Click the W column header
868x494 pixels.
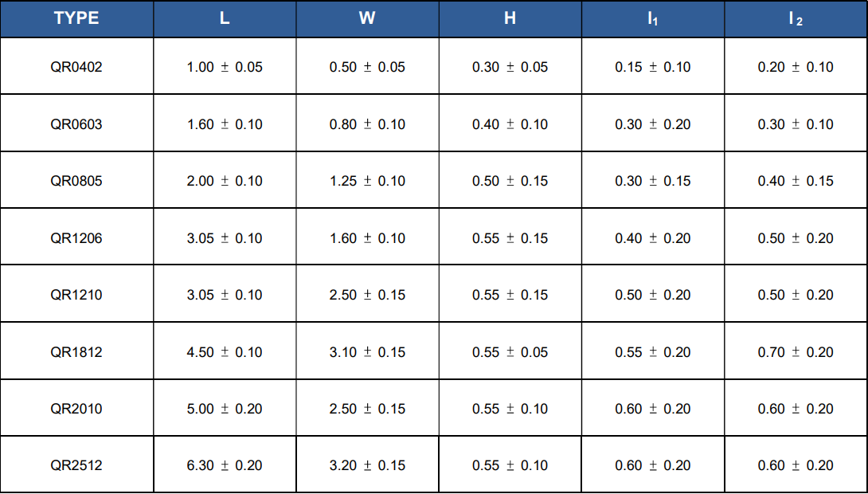click(367, 18)
